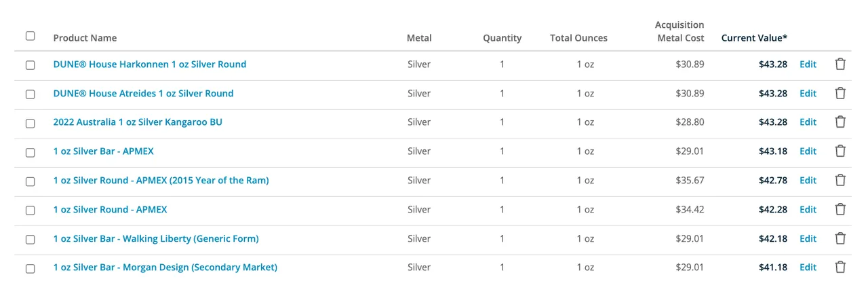Viewport: 868px width, 294px height.
Task: Delete Morgan Design silver bar with trash icon
Action: click(x=840, y=268)
